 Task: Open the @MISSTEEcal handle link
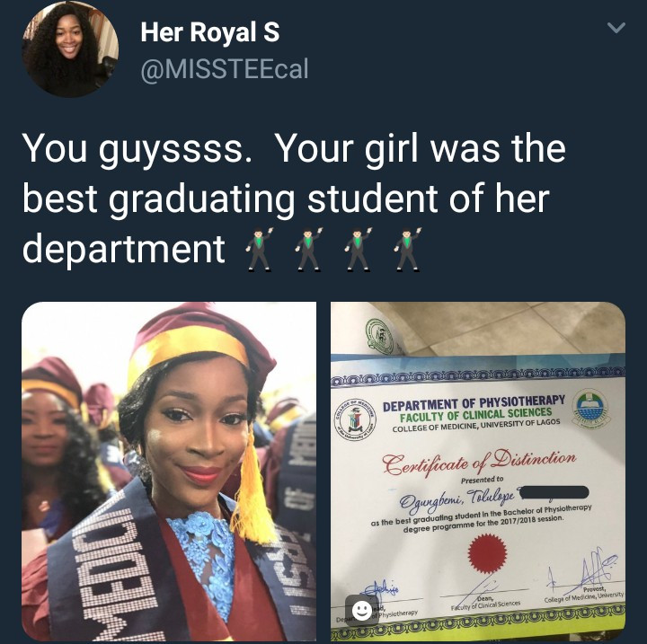225,69
